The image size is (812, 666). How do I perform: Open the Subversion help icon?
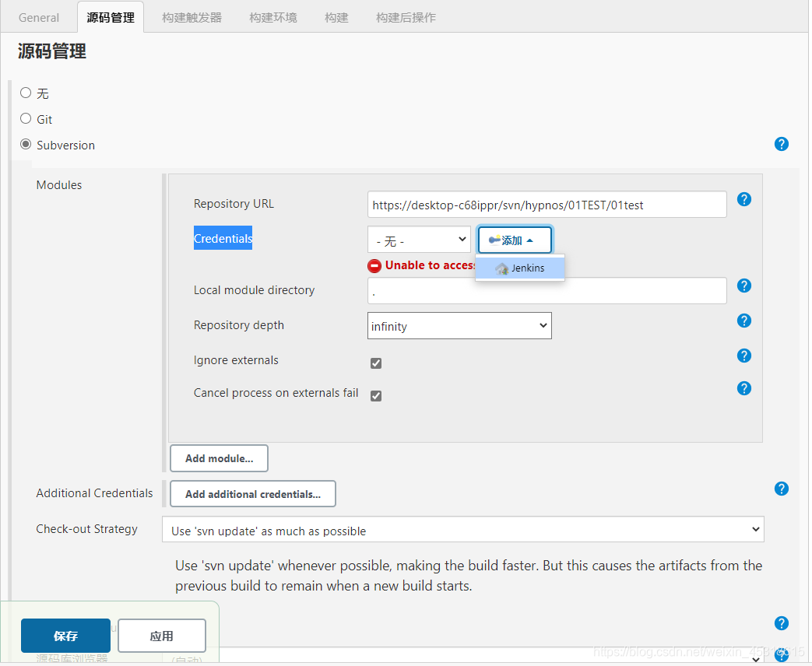coord(781,144)
